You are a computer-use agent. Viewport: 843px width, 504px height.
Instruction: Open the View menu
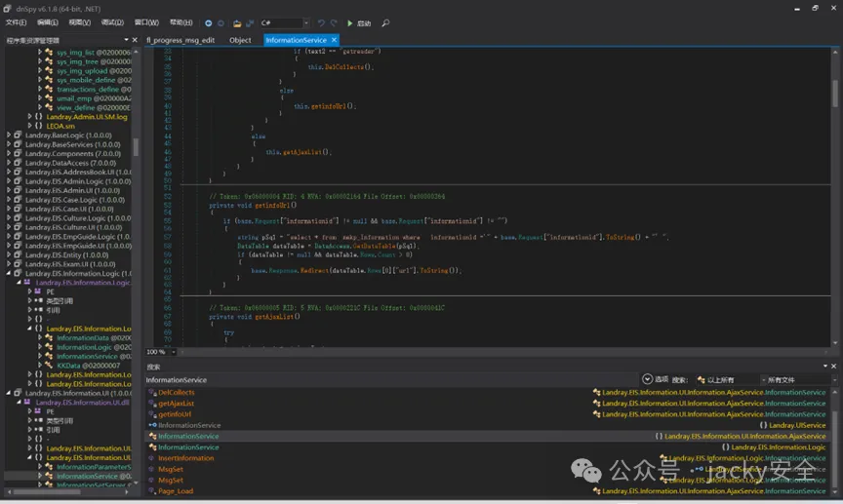pyautogui.click(x=80, y=22)
